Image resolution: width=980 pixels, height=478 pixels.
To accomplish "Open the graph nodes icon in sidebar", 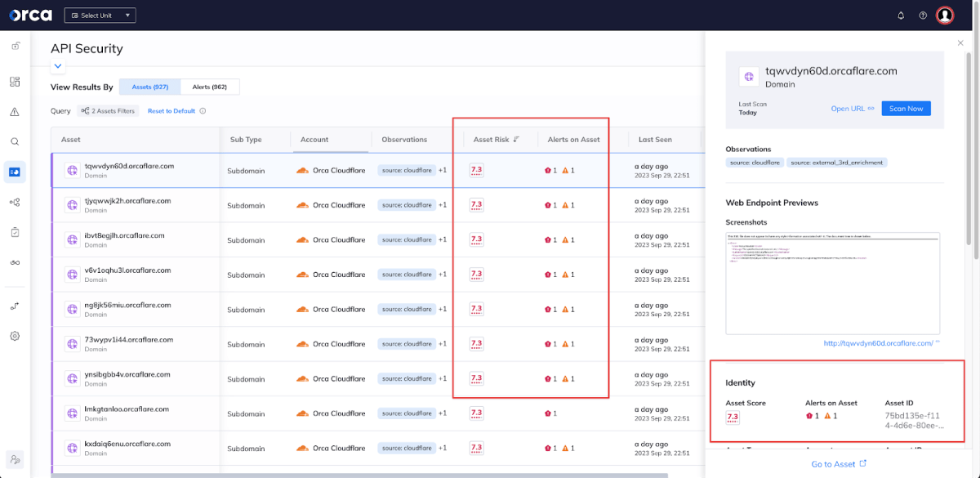I will pos(15,202).
